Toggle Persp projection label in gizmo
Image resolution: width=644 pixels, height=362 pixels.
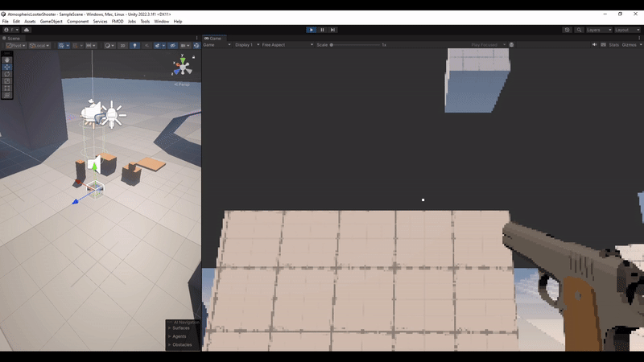pyautogui.click(x=182, y=84)
